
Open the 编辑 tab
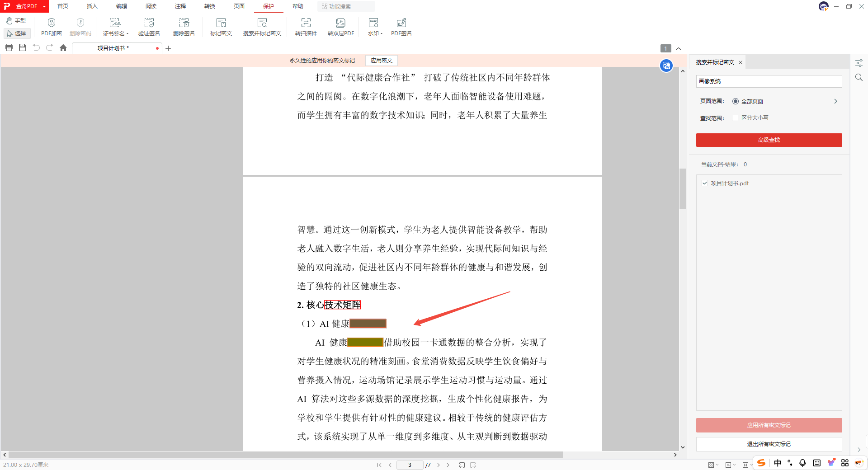pos(122,6)
